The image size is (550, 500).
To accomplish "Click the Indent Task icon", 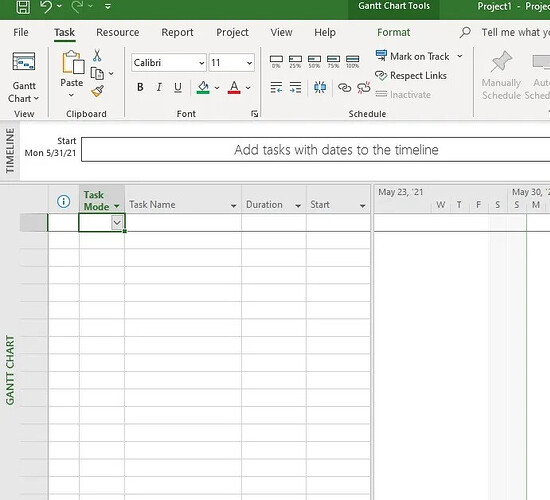I will click(295, 87).
